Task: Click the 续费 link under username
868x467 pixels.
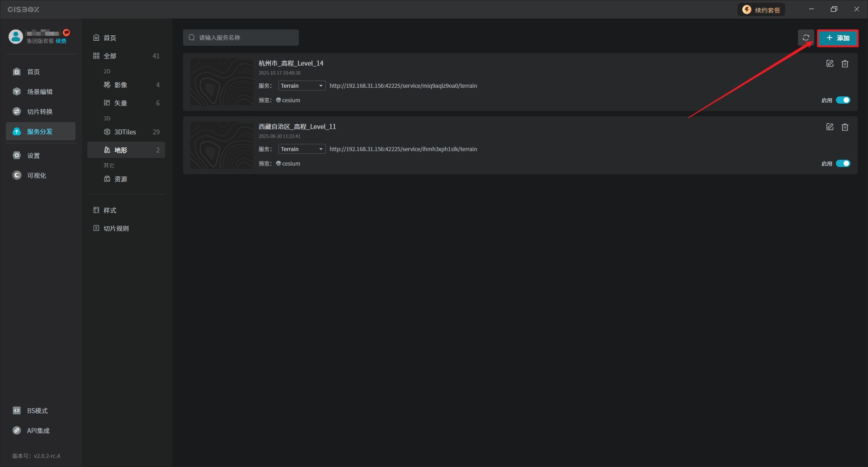Action: click(61, 41)
